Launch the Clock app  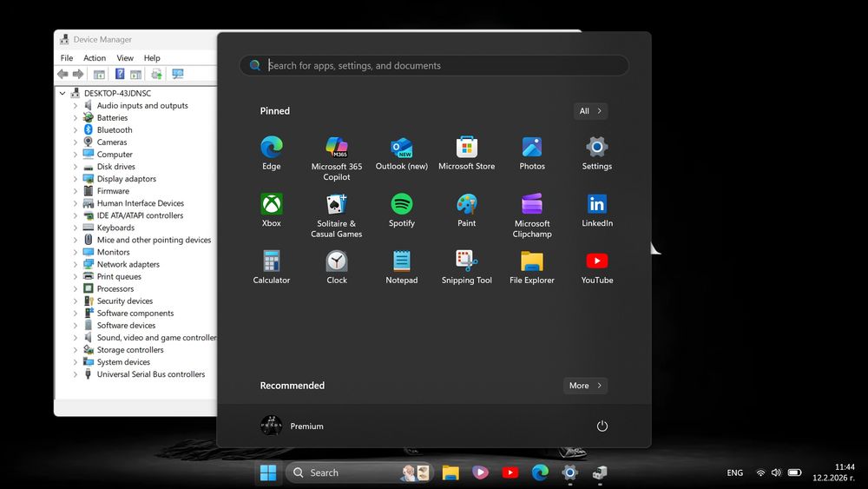coord(337,268)
